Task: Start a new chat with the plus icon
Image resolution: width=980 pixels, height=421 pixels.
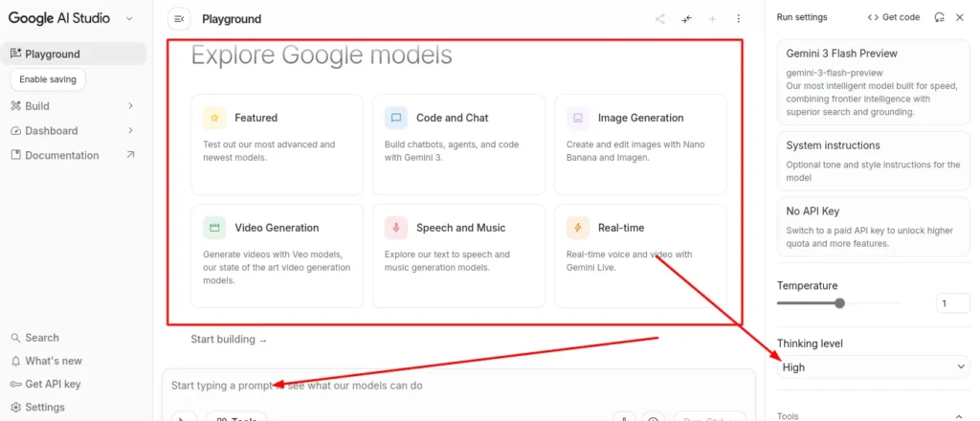Action: click(x=712, y=19)
